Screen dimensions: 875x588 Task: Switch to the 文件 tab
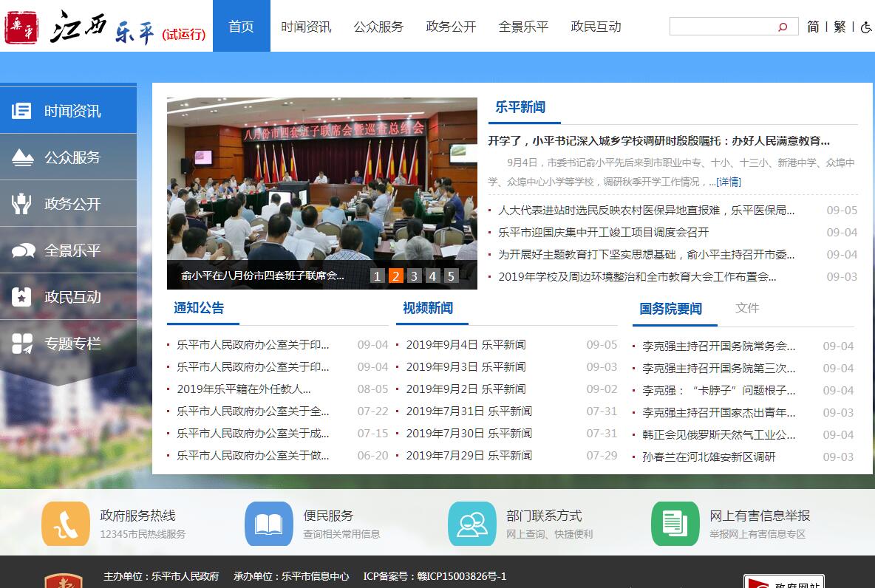click(x=747, y=308)
